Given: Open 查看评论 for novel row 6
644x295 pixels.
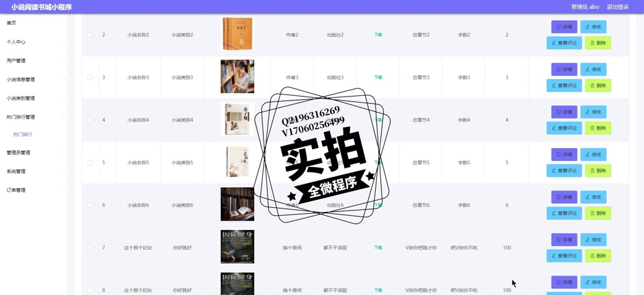Looking at the screenshot, I should 563,213.
